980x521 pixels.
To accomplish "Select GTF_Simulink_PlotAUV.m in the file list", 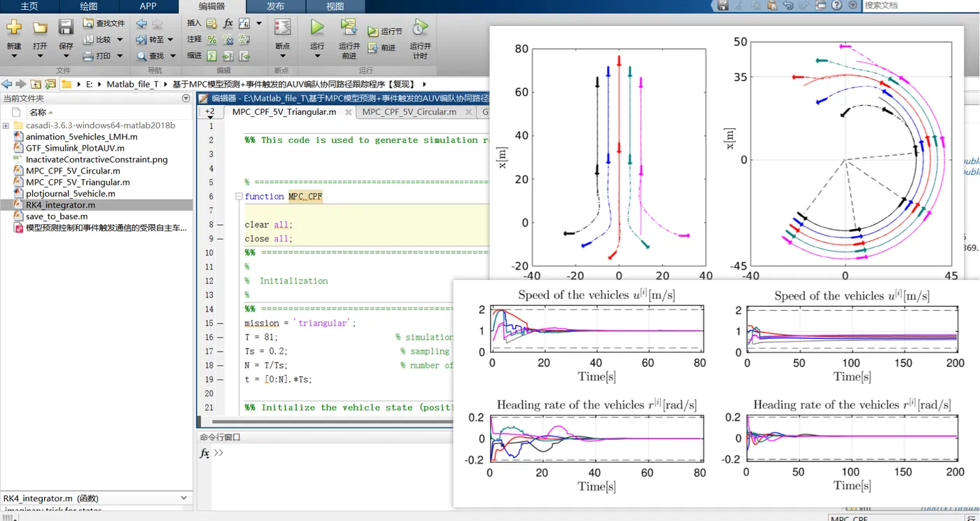I will 75,148.
